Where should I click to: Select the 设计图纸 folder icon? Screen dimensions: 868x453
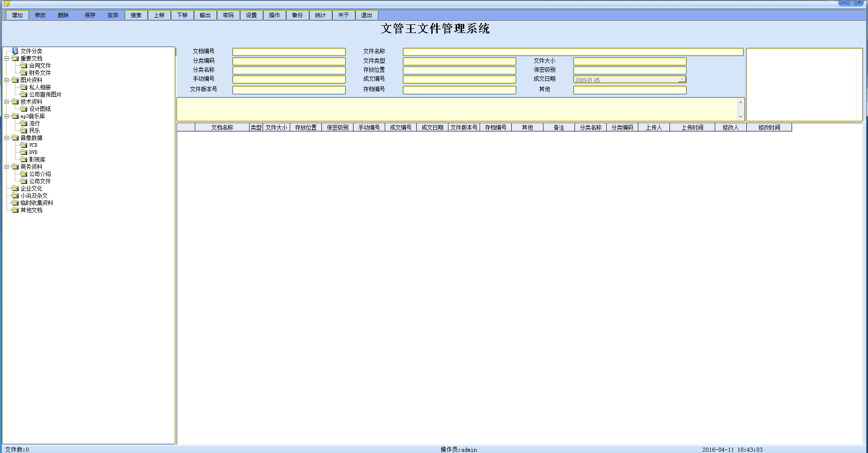pos(24,109)
